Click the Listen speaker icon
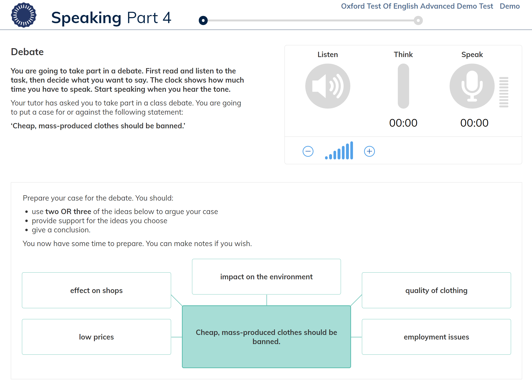 pos(328,86)
